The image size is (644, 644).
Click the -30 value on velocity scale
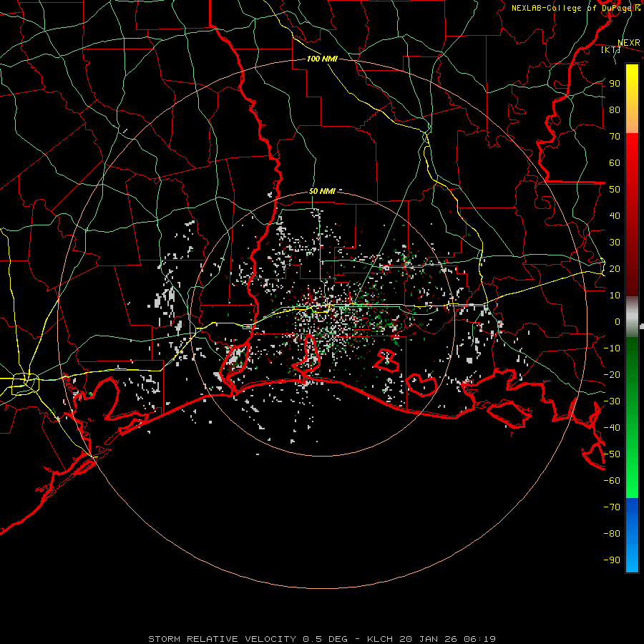coord(612,401)
